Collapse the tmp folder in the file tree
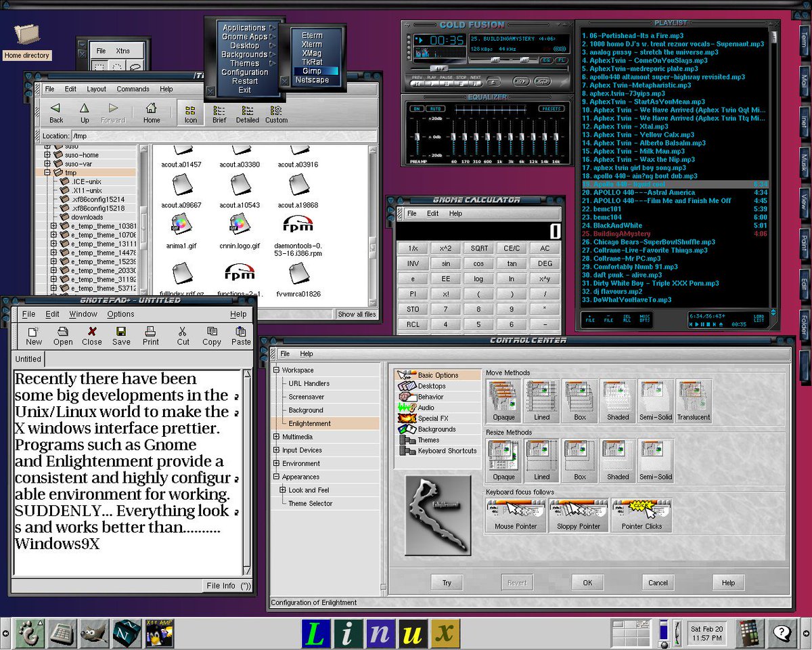 coord(47,173)
